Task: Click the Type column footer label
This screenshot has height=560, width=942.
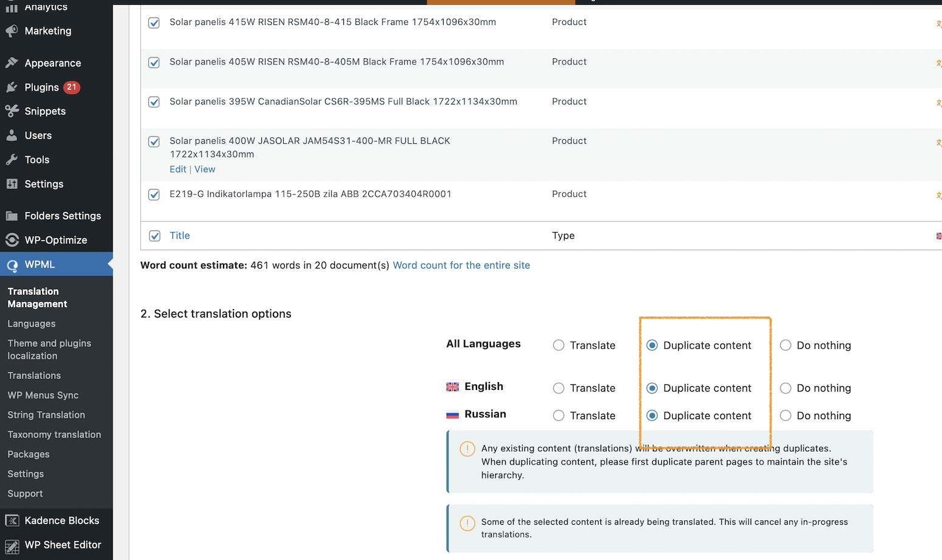Action: point(563,236)
